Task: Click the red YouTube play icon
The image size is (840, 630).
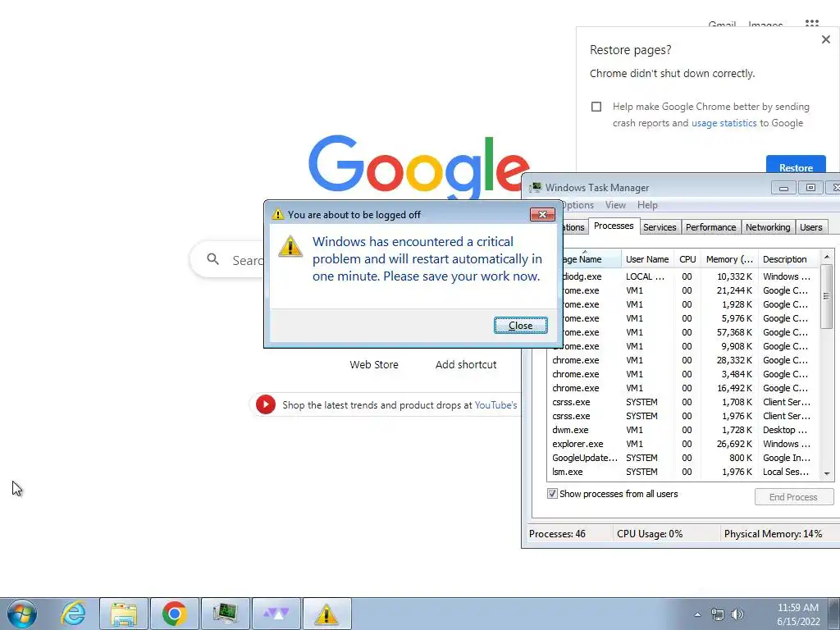Action: (265, 404)
